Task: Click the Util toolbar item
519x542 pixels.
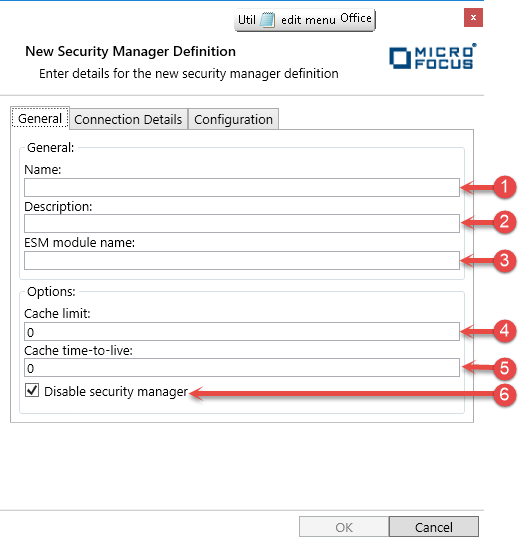Action: coord(247,20)
